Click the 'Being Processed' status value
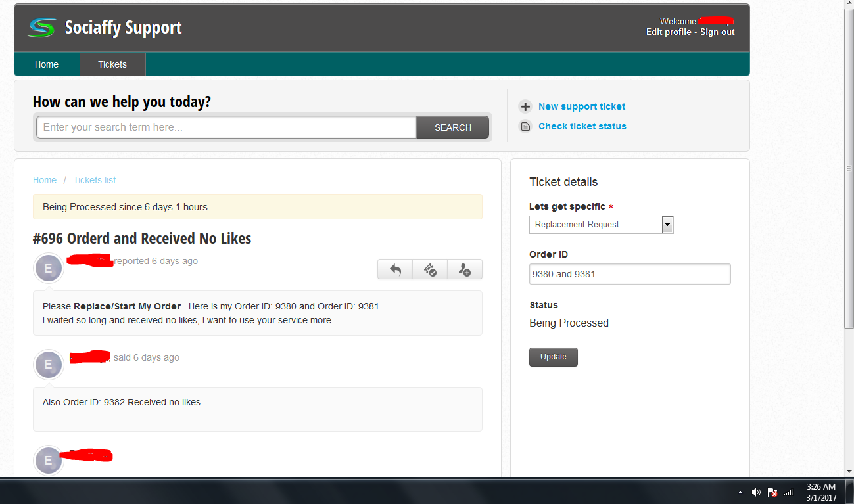854x504 pixels. [569, 323]
